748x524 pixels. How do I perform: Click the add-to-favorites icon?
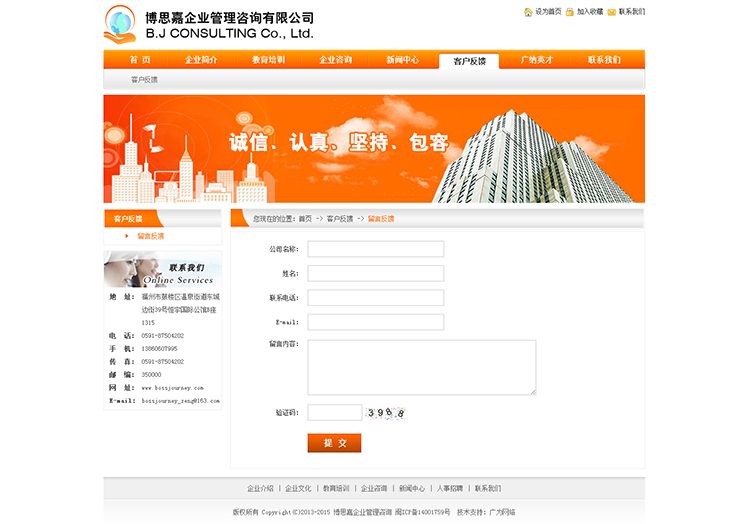point(570,12)
